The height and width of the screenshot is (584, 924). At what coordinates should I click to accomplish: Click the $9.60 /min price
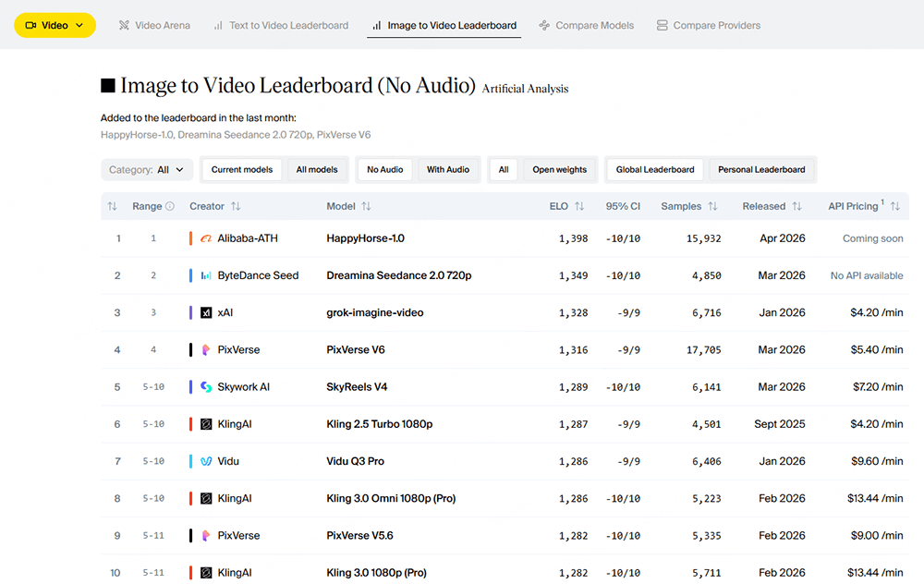coord(877,461)
